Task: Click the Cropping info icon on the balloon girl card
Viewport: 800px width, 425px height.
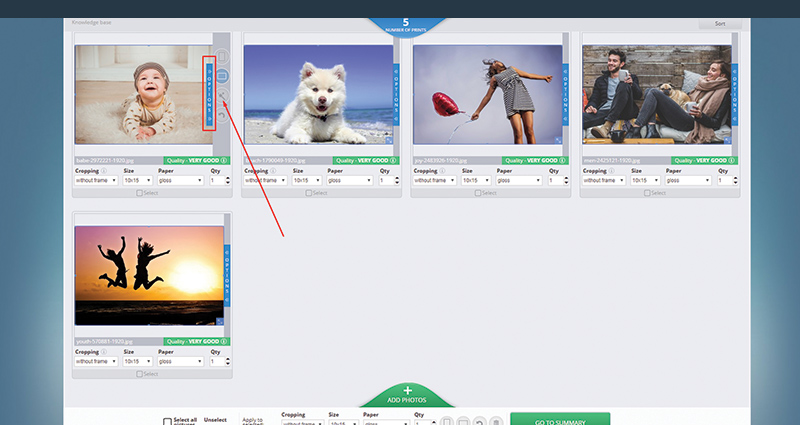Action: [442, 171]
